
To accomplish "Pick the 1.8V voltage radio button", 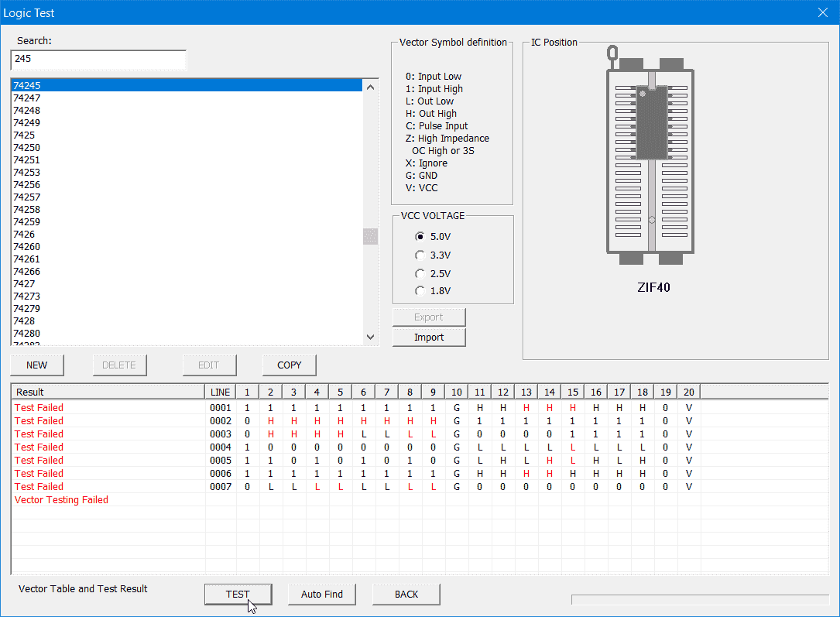I will 420,291.
